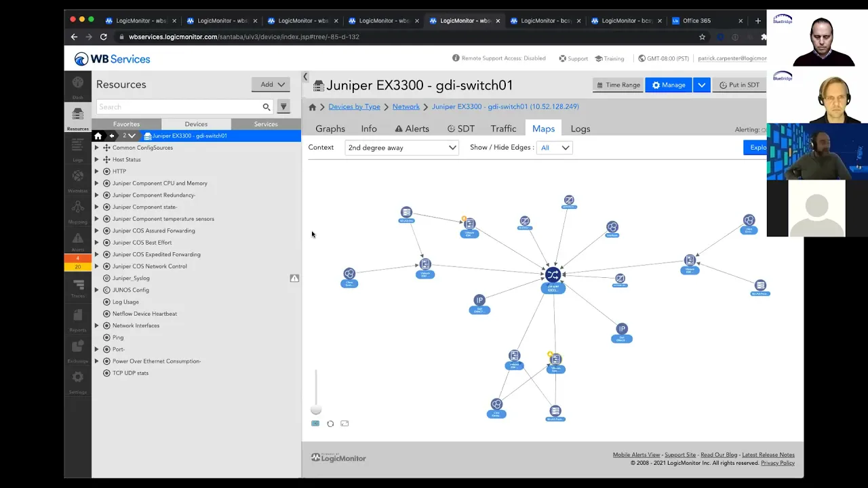
Task: Switch to the SDT tab
Action: click(x=461, y=129)
